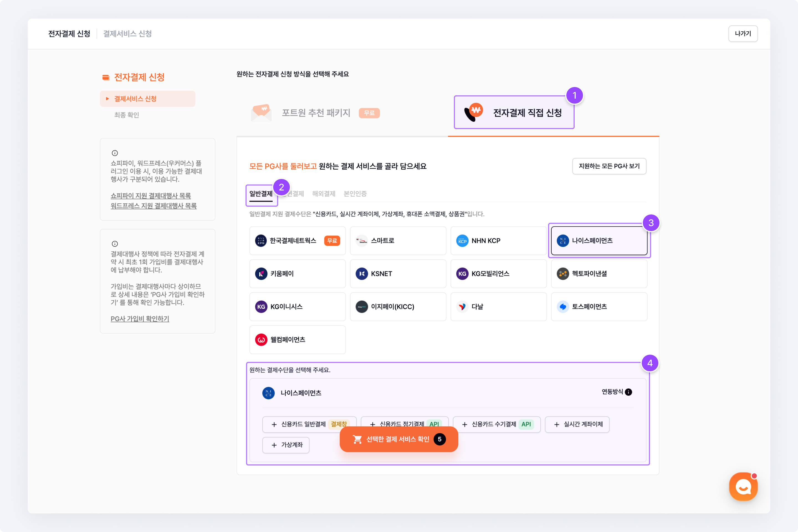Open the chat support bubble icon
This screenshot has width=798, height=532.
(743, 487)
